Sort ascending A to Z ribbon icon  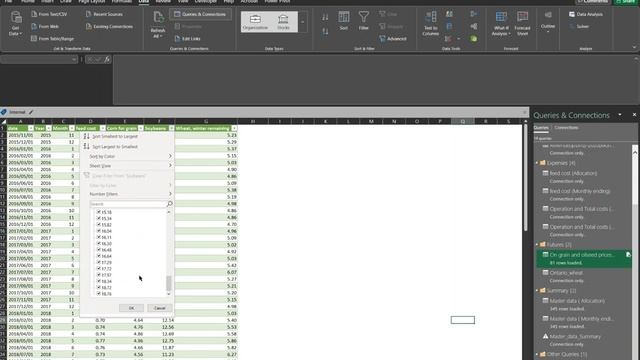325,17
